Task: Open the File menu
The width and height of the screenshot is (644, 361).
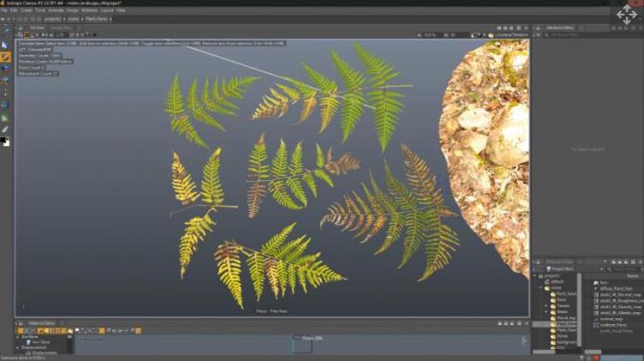Action: (4, 10)
